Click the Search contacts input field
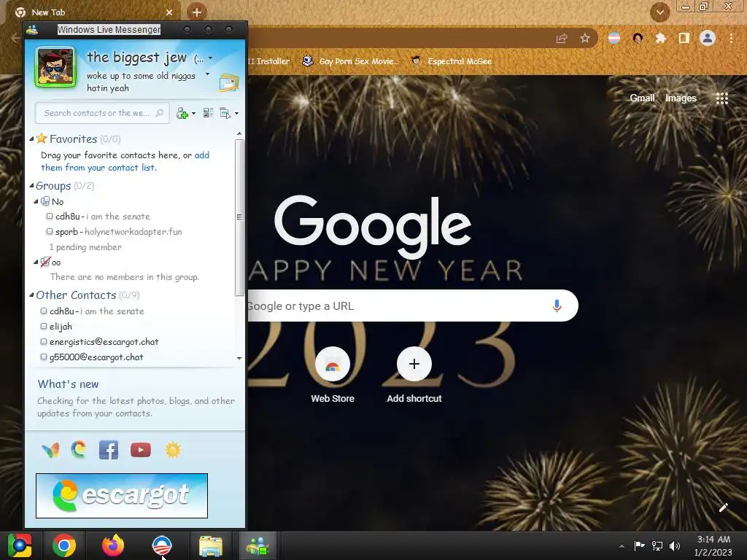The image size is (747, 560). [102, 113]
